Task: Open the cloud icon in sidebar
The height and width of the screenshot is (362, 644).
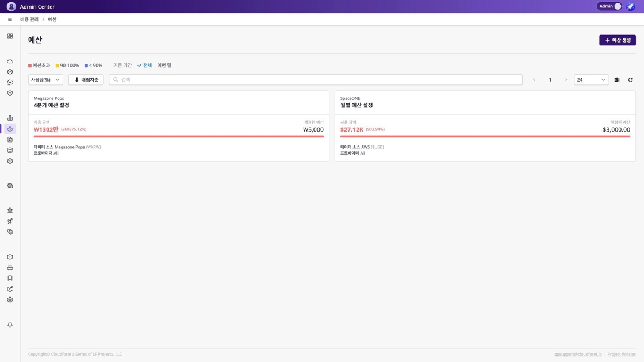Action: point(10,61)
